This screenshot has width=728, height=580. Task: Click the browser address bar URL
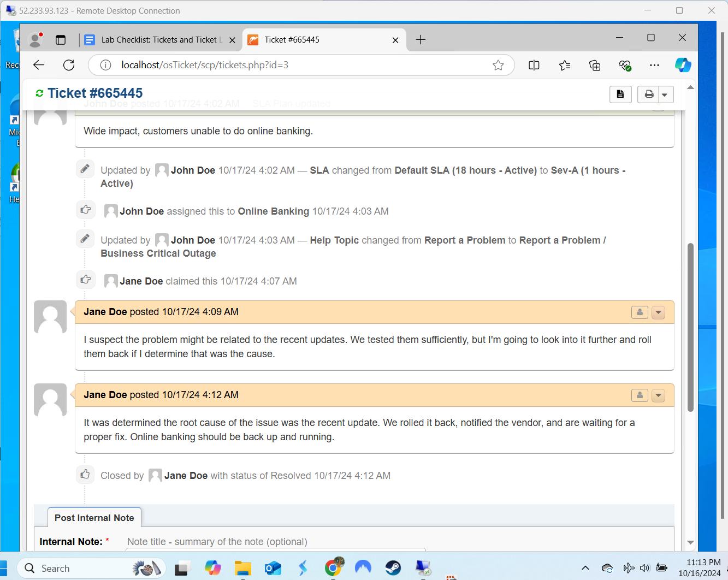pos(205,65)
